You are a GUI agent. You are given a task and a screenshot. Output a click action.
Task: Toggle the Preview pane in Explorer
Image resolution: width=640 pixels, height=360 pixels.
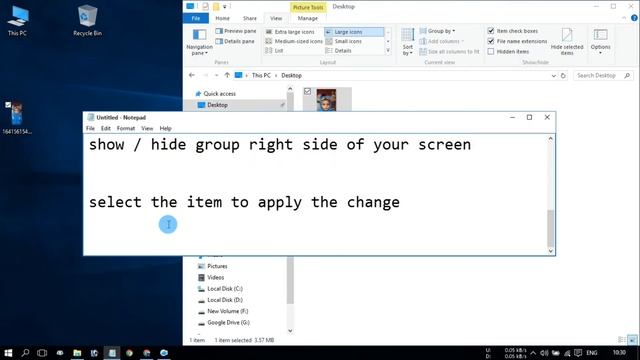click(236, 31)
